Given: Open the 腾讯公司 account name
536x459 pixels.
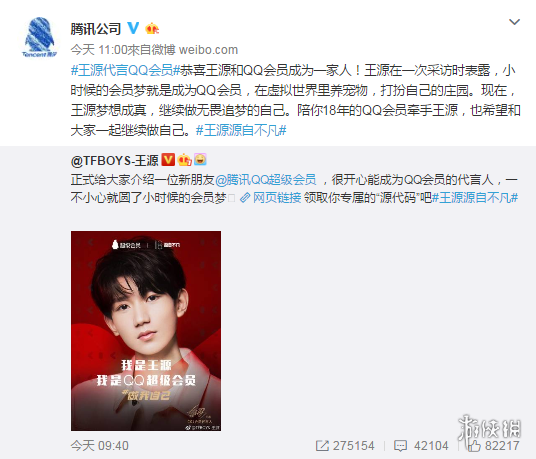Looking at the screenshot, I should 96,29.
